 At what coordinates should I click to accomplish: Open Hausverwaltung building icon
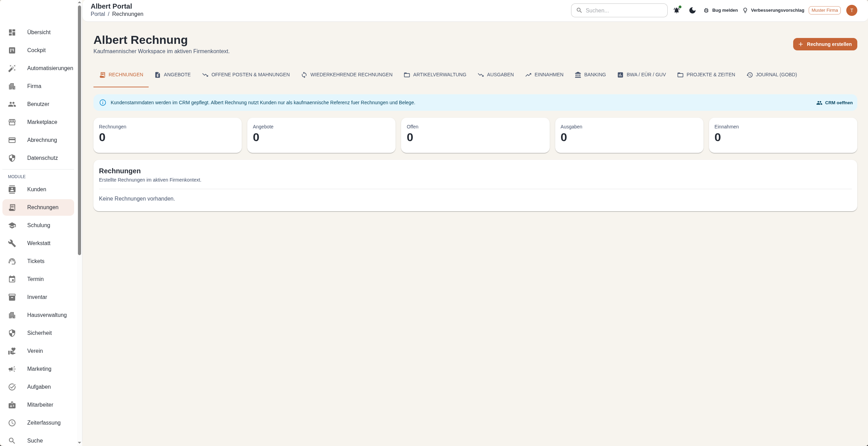point(12,315)
